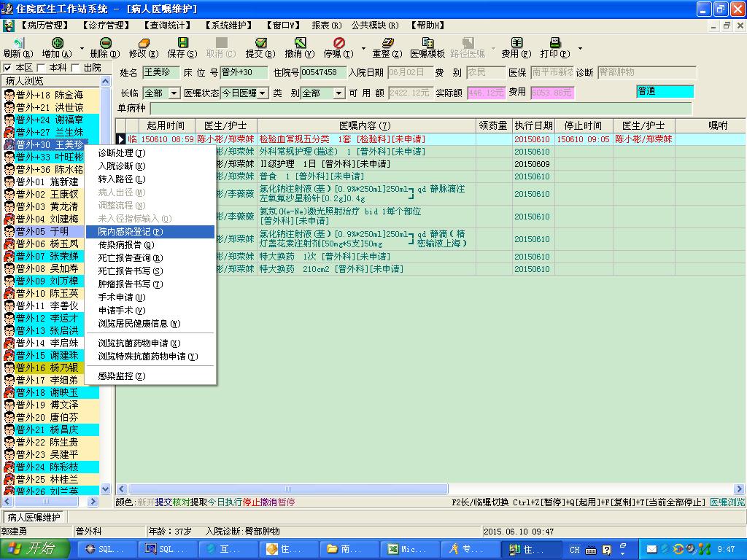Click the cyan 普通 field

(x=665, y=91)
